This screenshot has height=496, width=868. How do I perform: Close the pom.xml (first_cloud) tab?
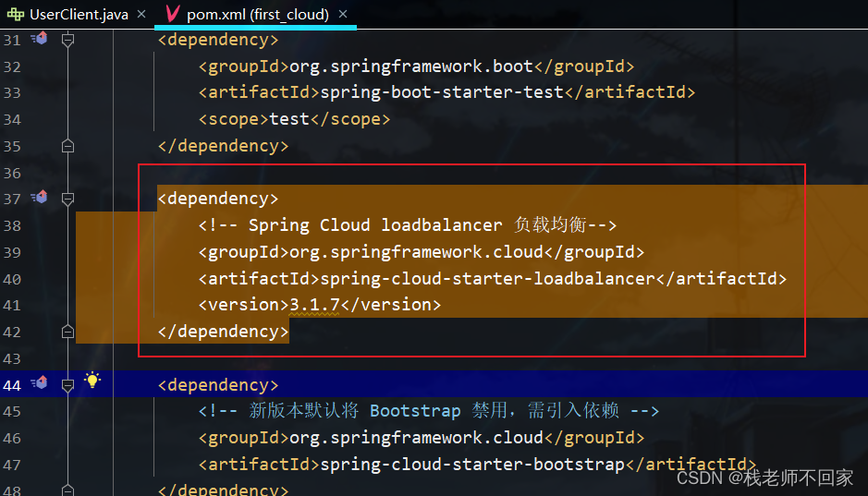[x=343, y=14]
